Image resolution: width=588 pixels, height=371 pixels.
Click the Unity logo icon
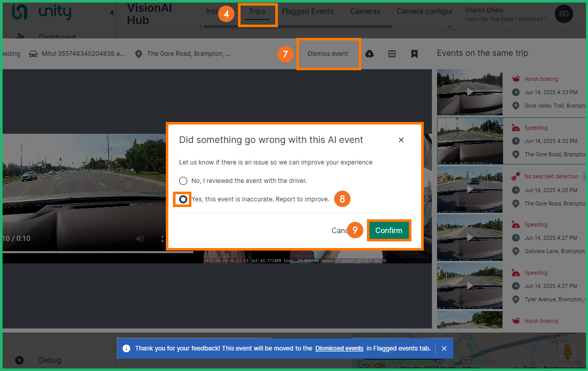pyautogui.click(x=19, y=12)
